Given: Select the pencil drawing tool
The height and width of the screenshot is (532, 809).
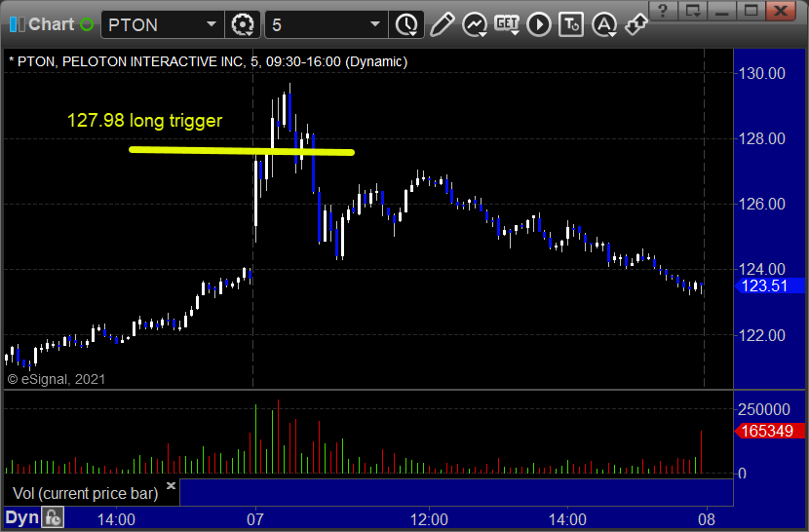Looking at the screenshot, I should [x=442, y=24].
